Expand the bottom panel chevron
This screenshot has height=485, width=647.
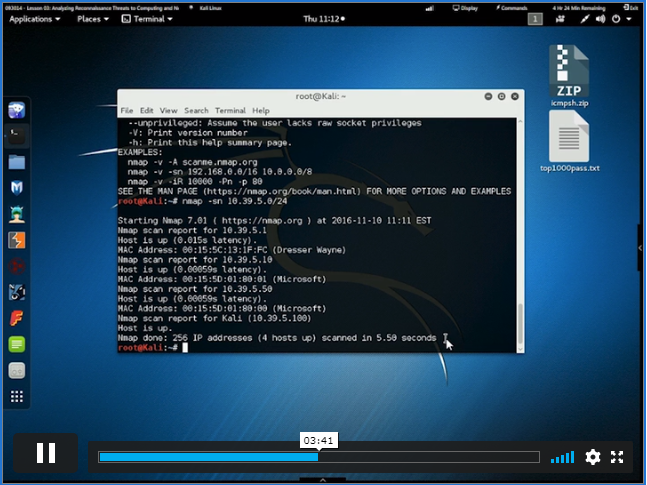323,480
